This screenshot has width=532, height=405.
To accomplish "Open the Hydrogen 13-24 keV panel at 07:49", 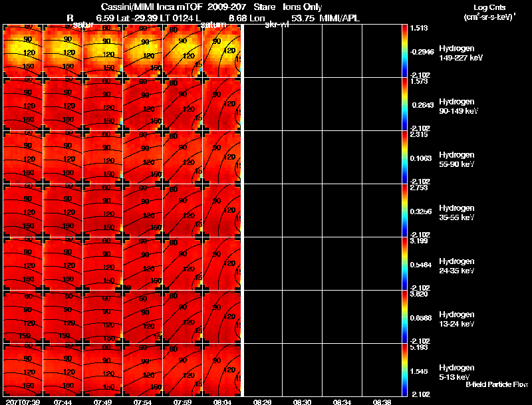I will point(103,317).
